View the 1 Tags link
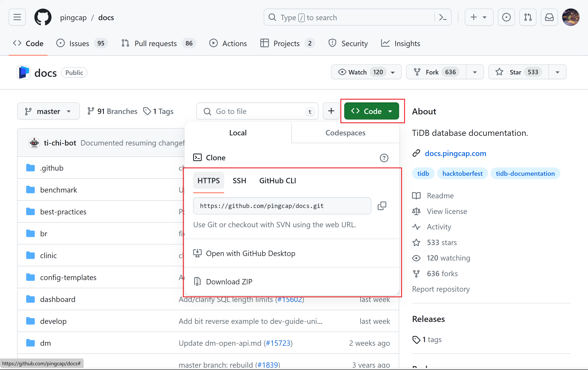The height and width of the screenshot is (370, 588). click(x=158, y=111)
